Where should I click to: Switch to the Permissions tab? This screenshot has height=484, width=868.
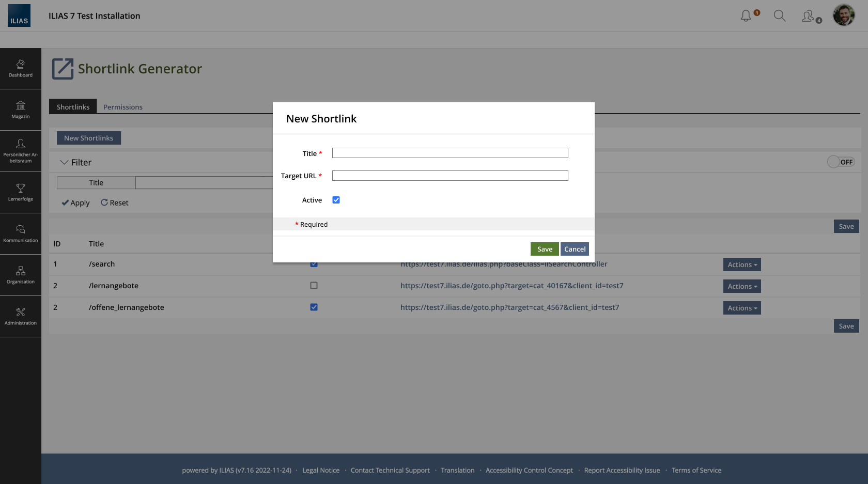tap(122, 107)
